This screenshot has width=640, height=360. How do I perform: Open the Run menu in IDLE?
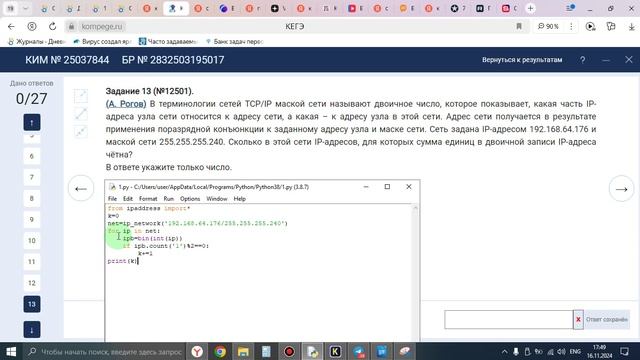(169, 199)
